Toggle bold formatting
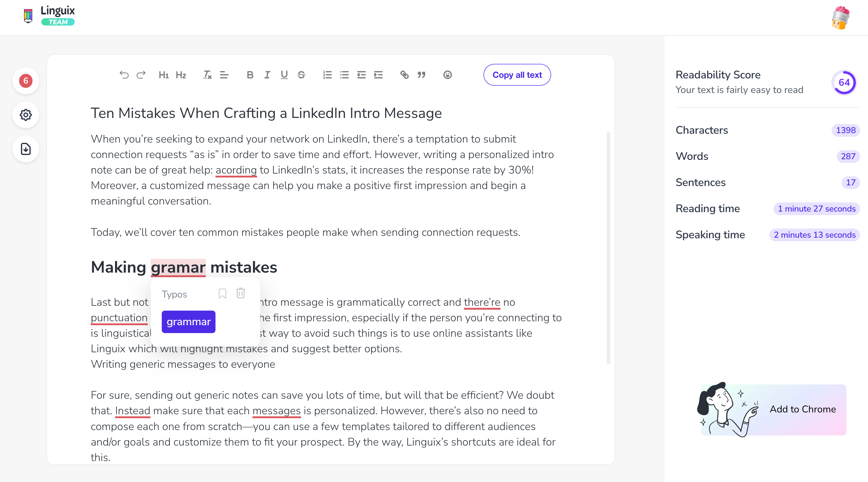The width and height of the screenshot is (868, 482). (x=250, y=75)
